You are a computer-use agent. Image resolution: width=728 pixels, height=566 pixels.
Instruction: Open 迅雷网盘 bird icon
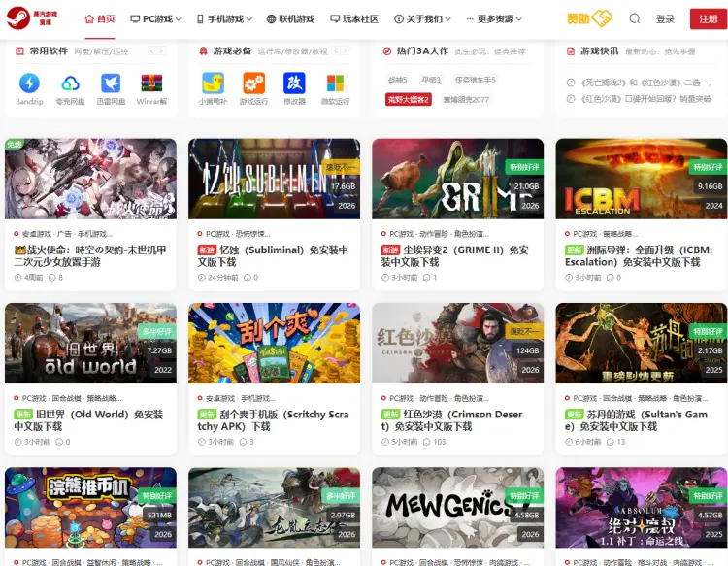pyautogui.click(x=111, y=83)
